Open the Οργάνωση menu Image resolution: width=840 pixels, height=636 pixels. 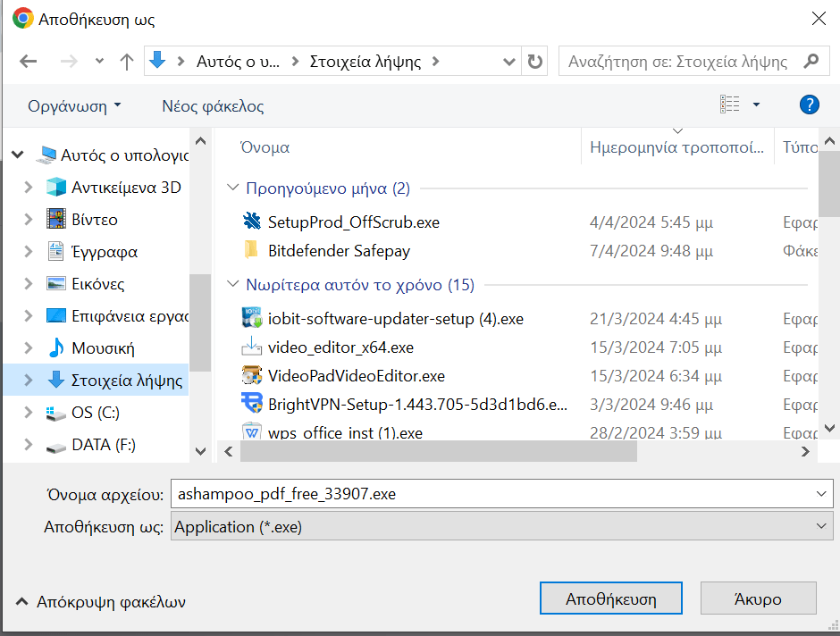tap(74, 106)
